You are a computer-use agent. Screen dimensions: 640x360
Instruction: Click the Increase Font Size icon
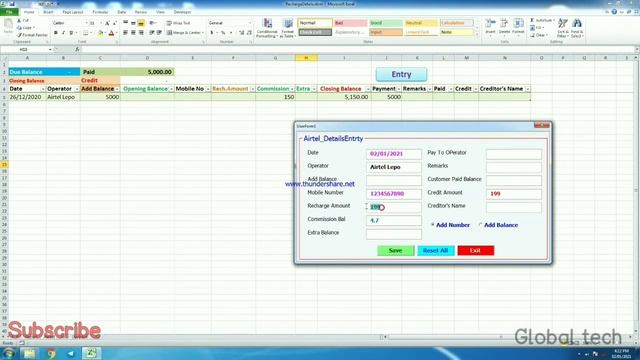[x=107, y=23]
